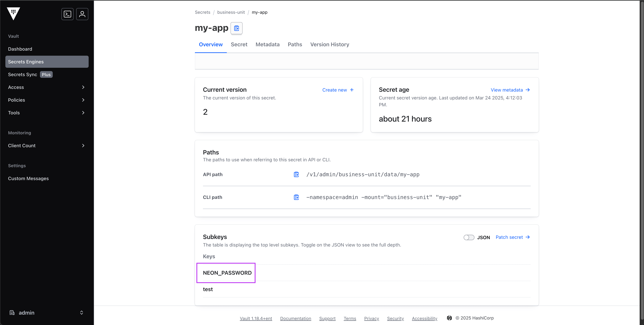The image size is (644, 325).
Task: Click the HashiCorp logo in the footer
Action: point(449,318)
